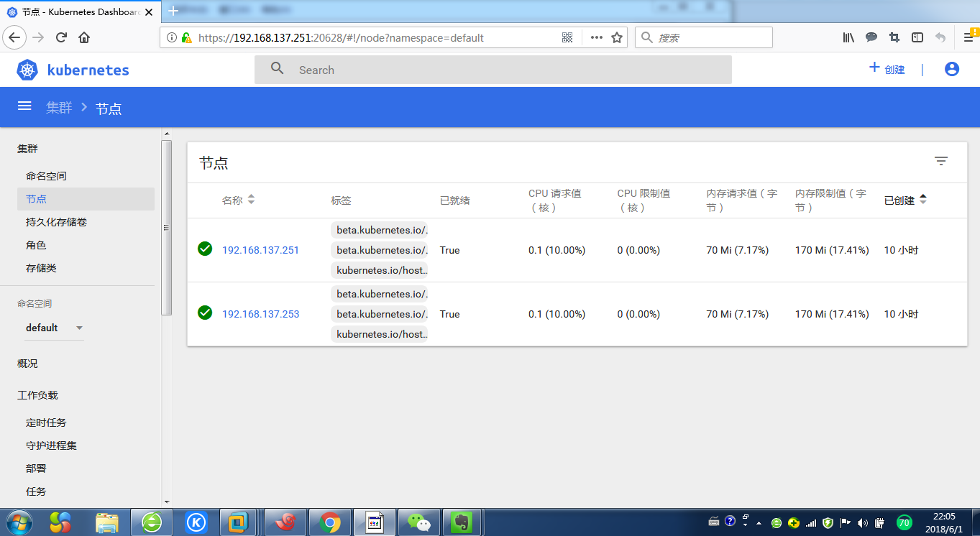Click the 集群 sidebar heading
980x536 pixels.
coord(27,149)
